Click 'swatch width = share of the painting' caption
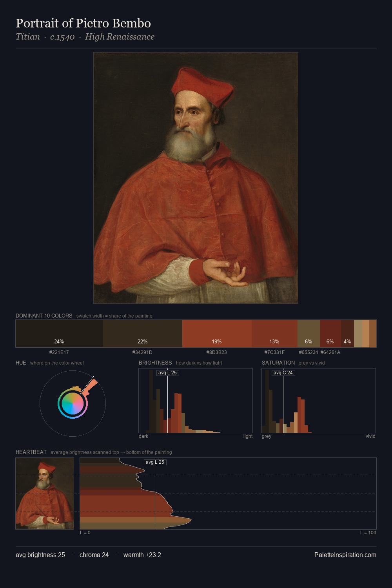The image size is (392, 588). tap(114, 316)
